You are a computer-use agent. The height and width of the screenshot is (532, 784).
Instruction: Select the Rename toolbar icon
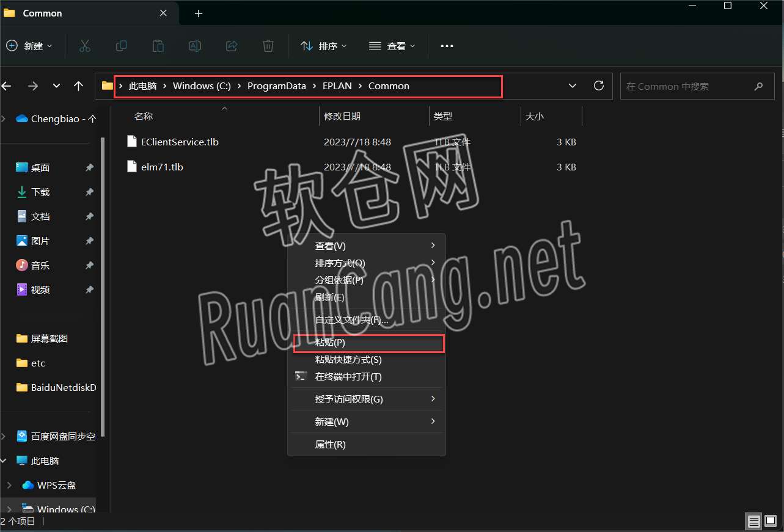194,46
